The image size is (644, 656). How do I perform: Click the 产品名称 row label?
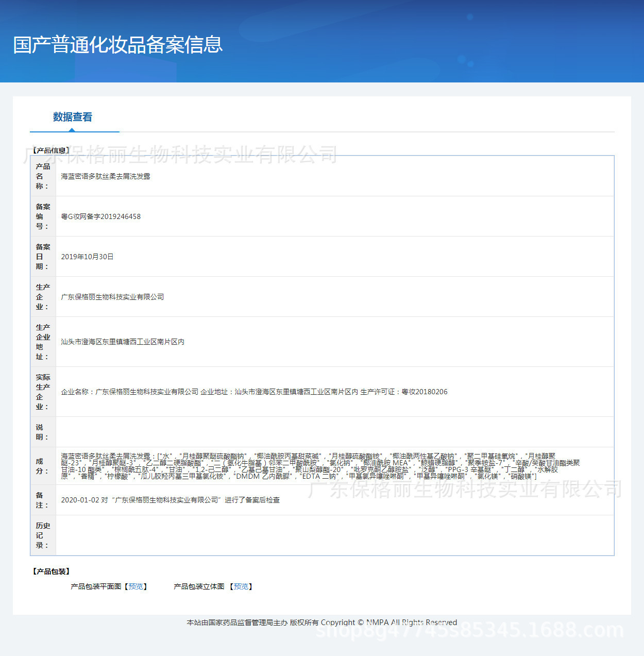pos(43,176)
